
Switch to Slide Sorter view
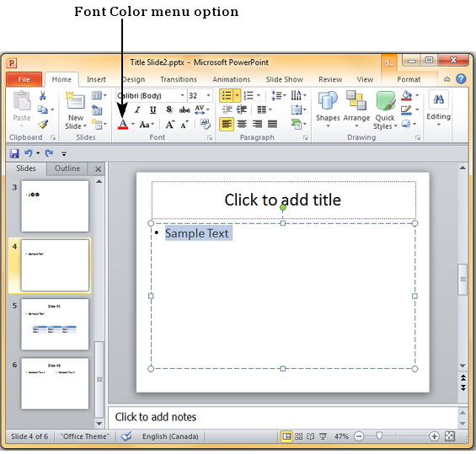tap(299, 436)
